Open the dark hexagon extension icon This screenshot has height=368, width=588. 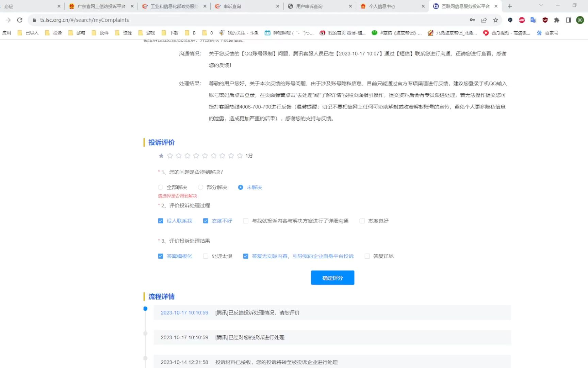pos(510,20)
